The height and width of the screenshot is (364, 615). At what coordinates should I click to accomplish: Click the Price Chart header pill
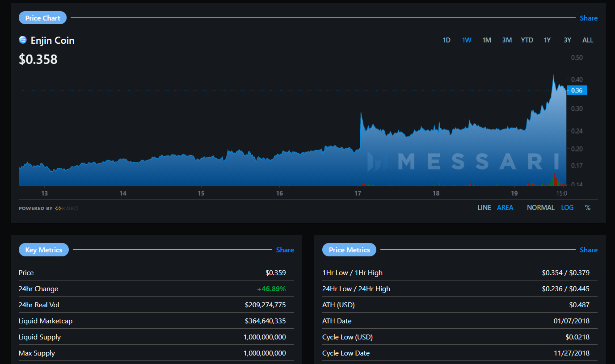[43, 18]
